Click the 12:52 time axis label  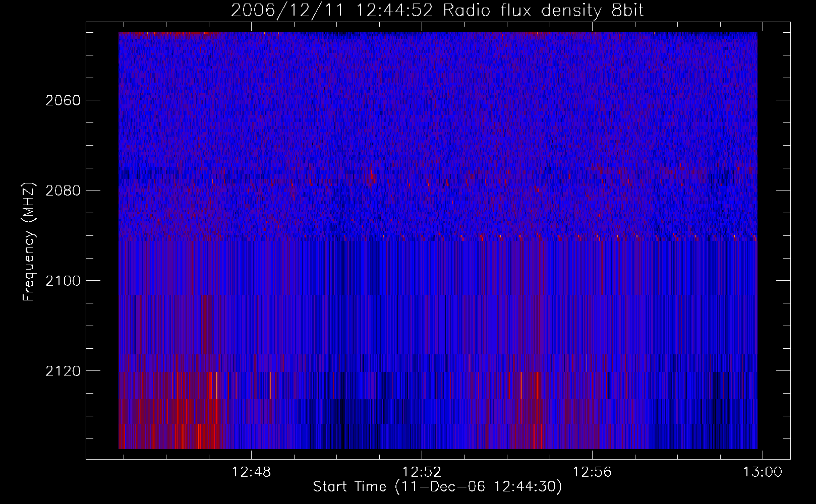(422, 472)
